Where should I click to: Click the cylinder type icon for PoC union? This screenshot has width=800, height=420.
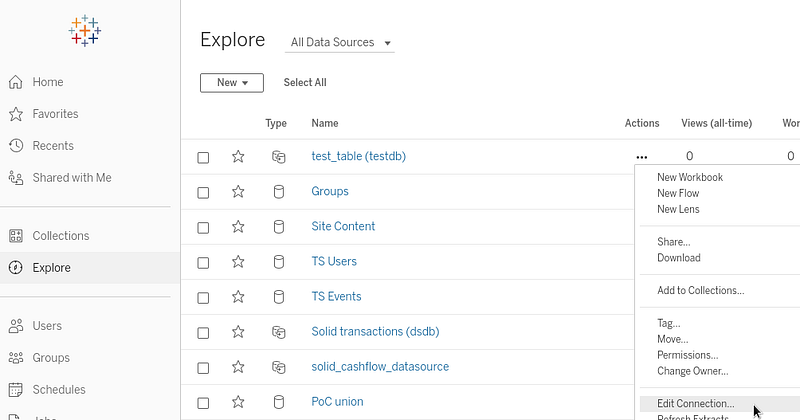tap(279, 402)
